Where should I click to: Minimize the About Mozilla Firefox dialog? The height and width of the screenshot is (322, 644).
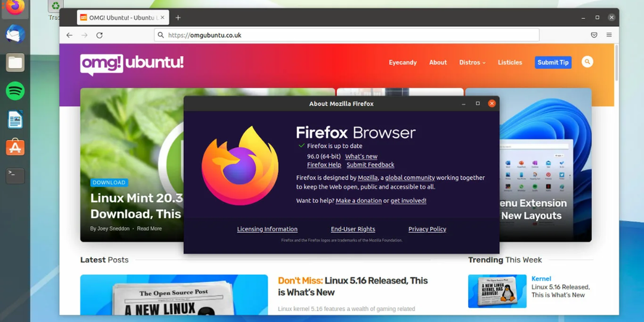[x=463, y=104]
